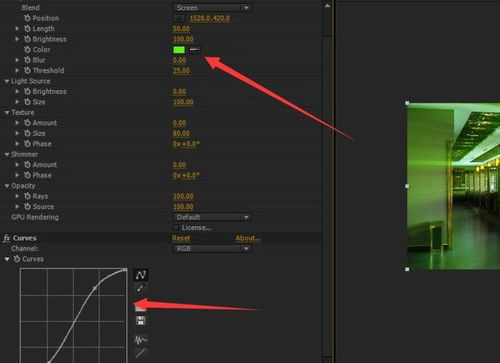Image resolution: width=500 pixels, height=363 pixels.
Task: Open the GPU Rendering Default dropdown
Action: click(x=212, y=217)
